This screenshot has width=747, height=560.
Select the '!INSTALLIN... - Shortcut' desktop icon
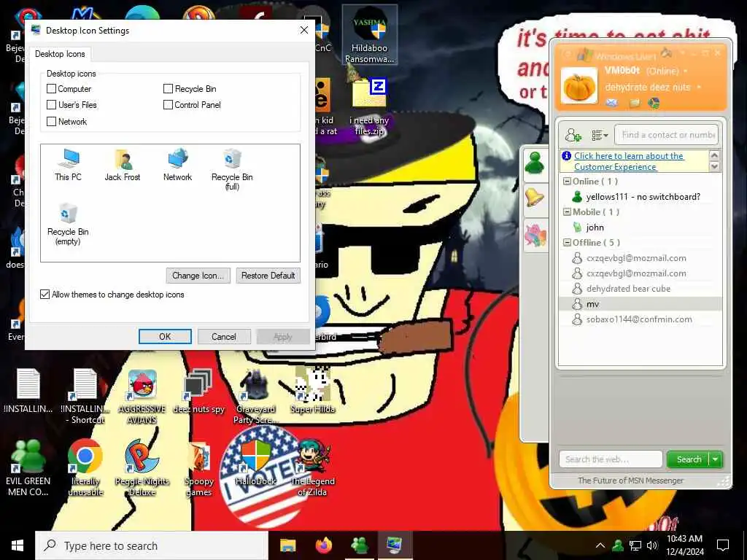[85, 397]
